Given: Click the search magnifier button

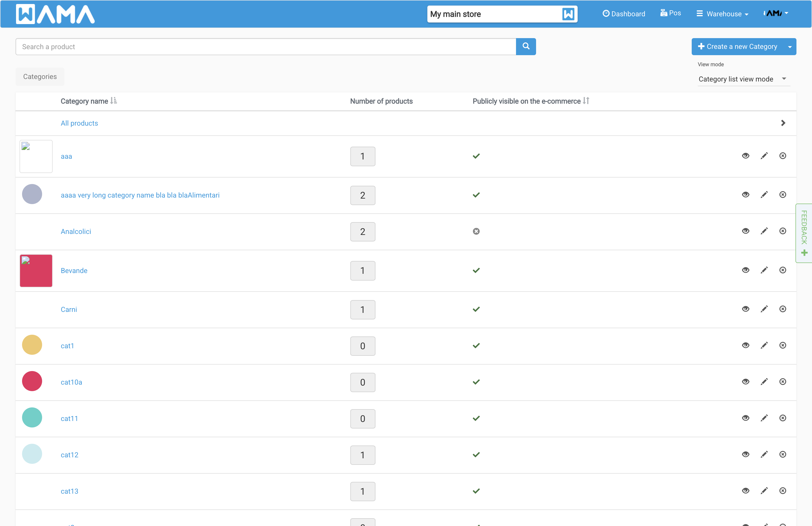Looking at the screenshot, I should (x=526, y=46).
